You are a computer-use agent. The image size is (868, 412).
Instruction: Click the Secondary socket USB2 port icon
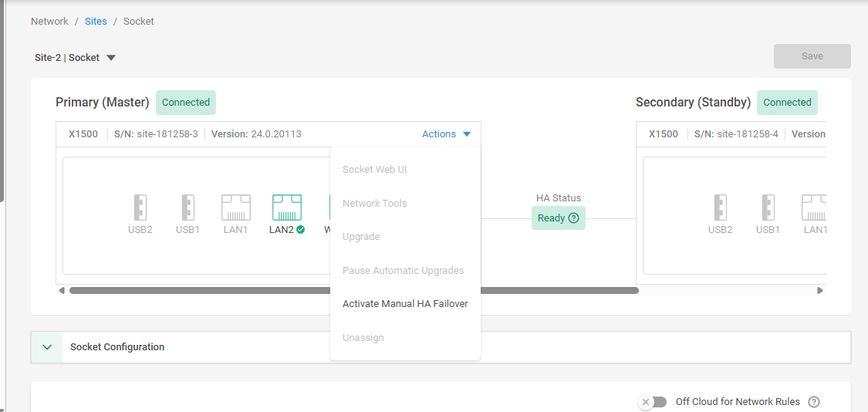720,208
